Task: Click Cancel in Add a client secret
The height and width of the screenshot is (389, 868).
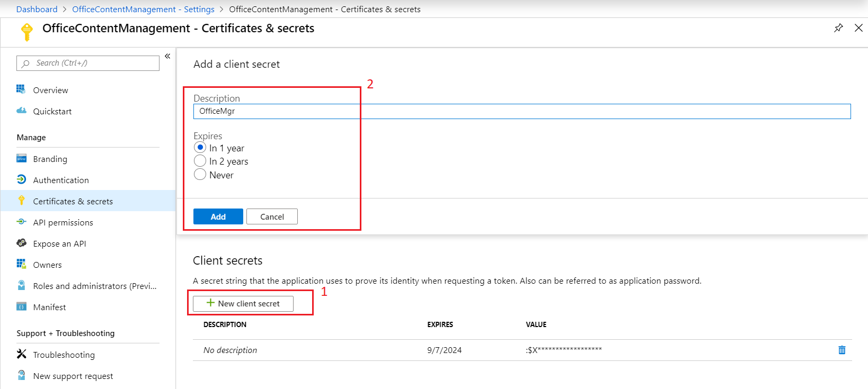Action: (272, 216)
